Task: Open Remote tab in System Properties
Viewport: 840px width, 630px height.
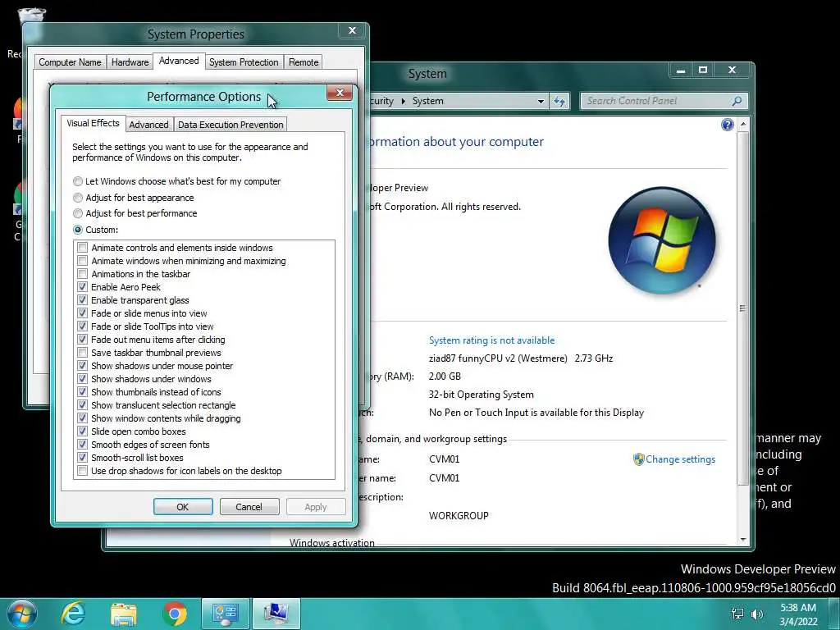Action: tap(304, 62)
